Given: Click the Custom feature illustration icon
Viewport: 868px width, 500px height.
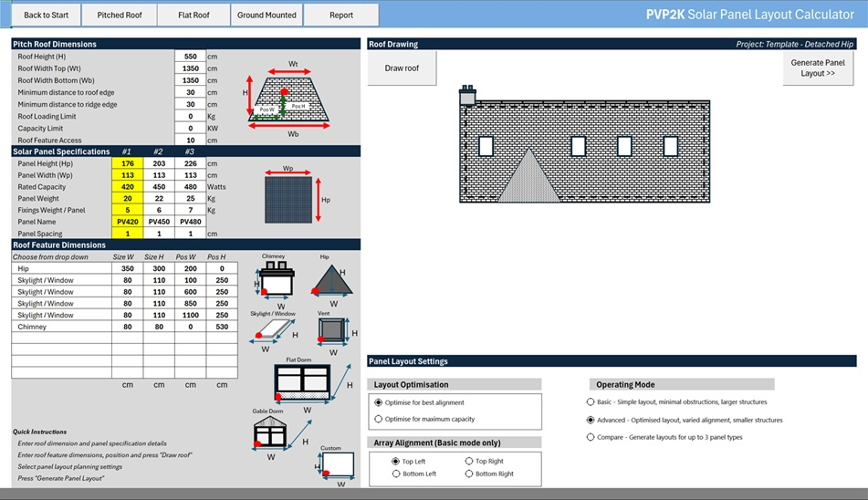Looking at the screenshot, I should (337, 464).
